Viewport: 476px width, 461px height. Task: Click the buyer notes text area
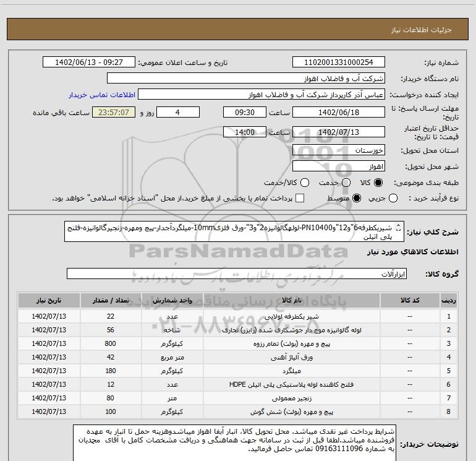[235, 443]
